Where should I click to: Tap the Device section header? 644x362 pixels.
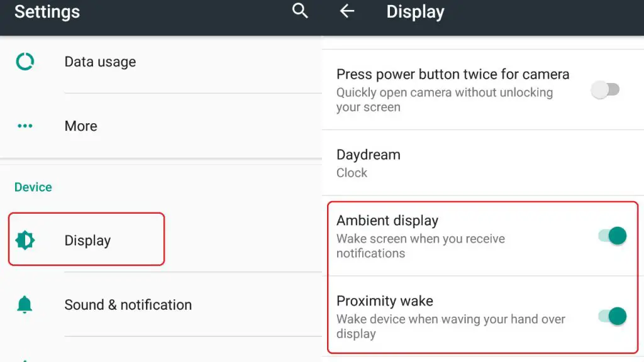33,187
